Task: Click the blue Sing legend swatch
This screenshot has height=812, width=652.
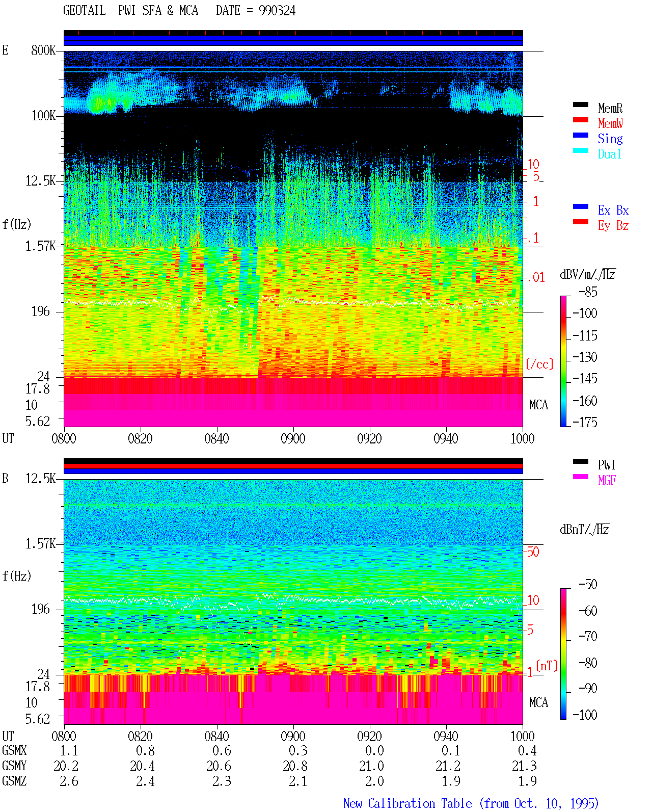Action: [x=581, y=135]
